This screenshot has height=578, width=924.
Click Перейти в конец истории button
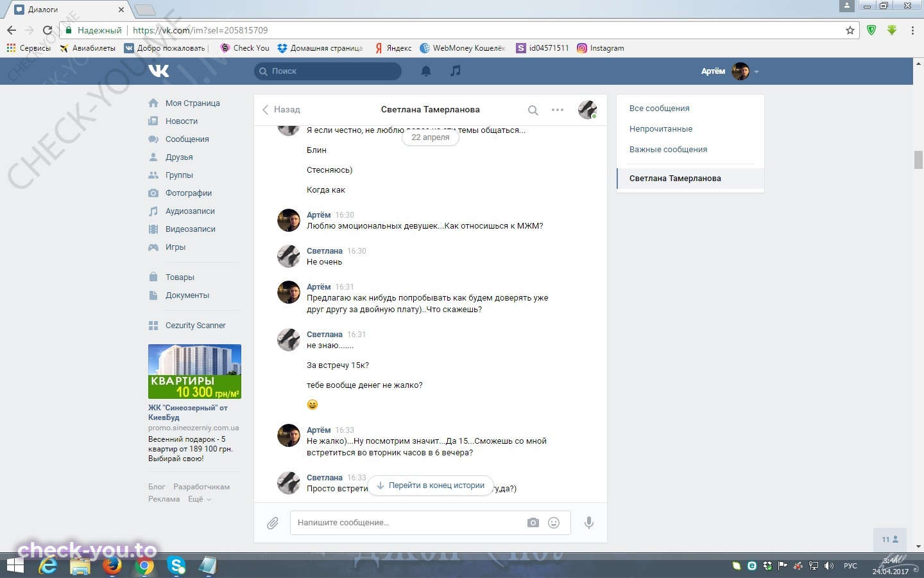click(431, 486)
